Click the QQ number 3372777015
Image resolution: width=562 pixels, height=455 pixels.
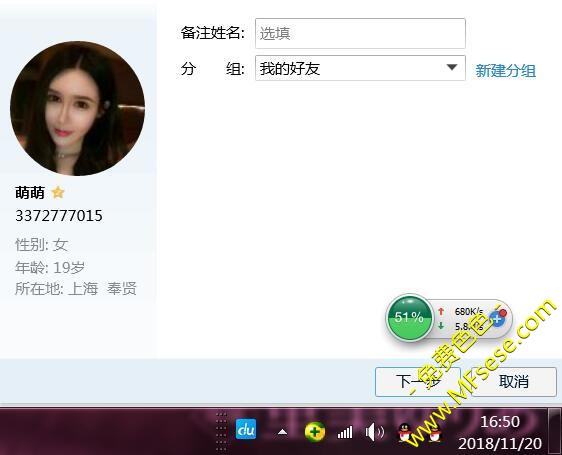[59, 216]
